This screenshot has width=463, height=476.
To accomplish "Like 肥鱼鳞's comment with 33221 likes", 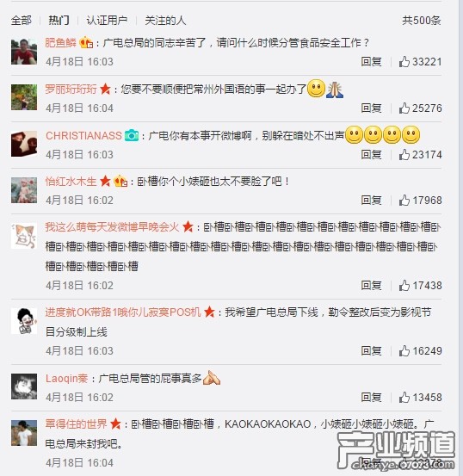I will (x=404, y=62).
